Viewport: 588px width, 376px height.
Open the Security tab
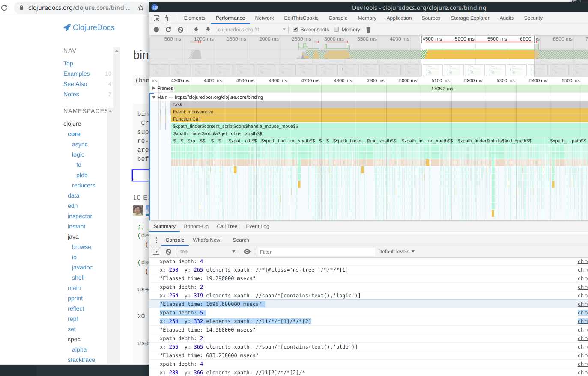(x=533, y=18)
